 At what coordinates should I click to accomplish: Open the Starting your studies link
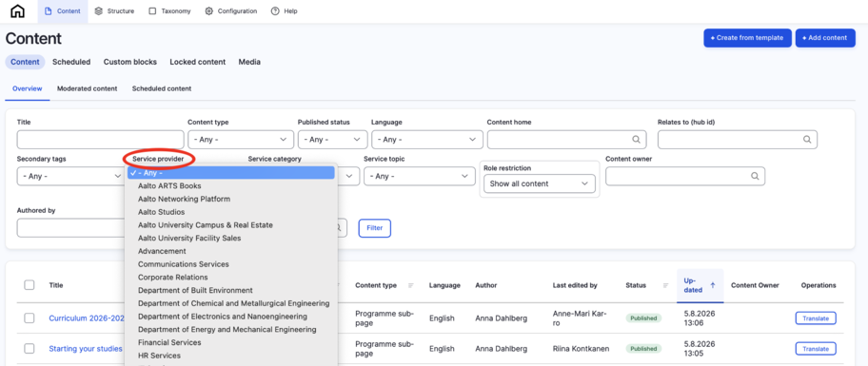(x=86, y=349)
